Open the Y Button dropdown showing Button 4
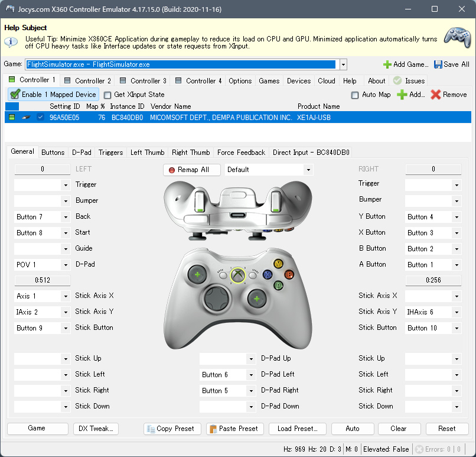Image resolution: width=476 pixels, height=457 pixels. point(457,217)
